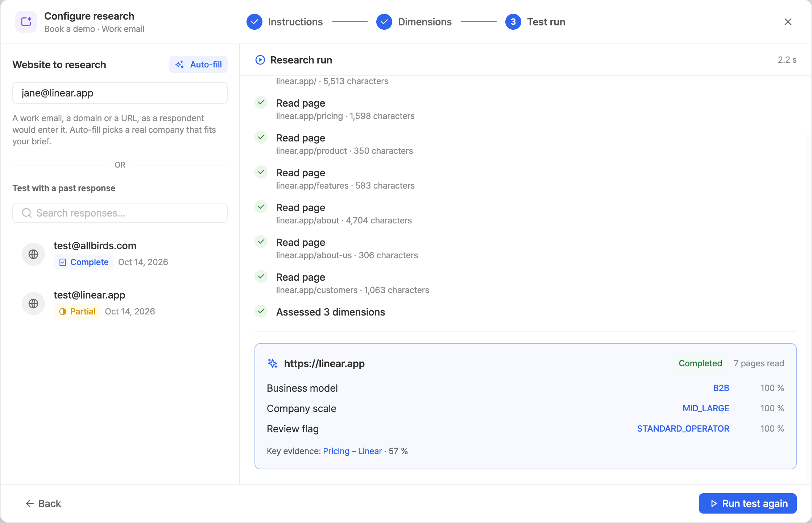This screenshot has height=523, width=812.
Task: Click checkmark for linear.app/features page
Action: 261,172
